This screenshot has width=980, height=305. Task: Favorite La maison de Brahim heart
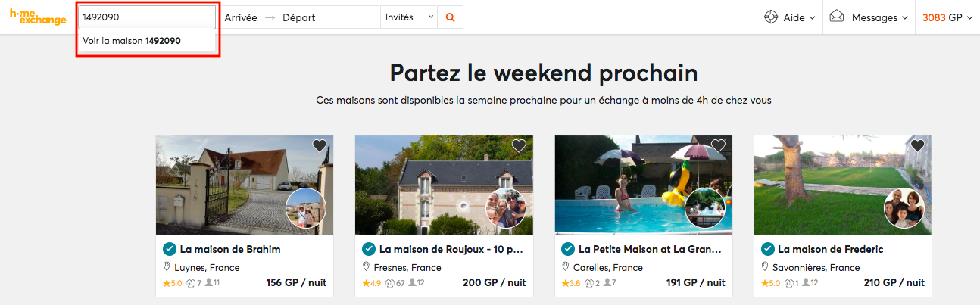[319, 145]
